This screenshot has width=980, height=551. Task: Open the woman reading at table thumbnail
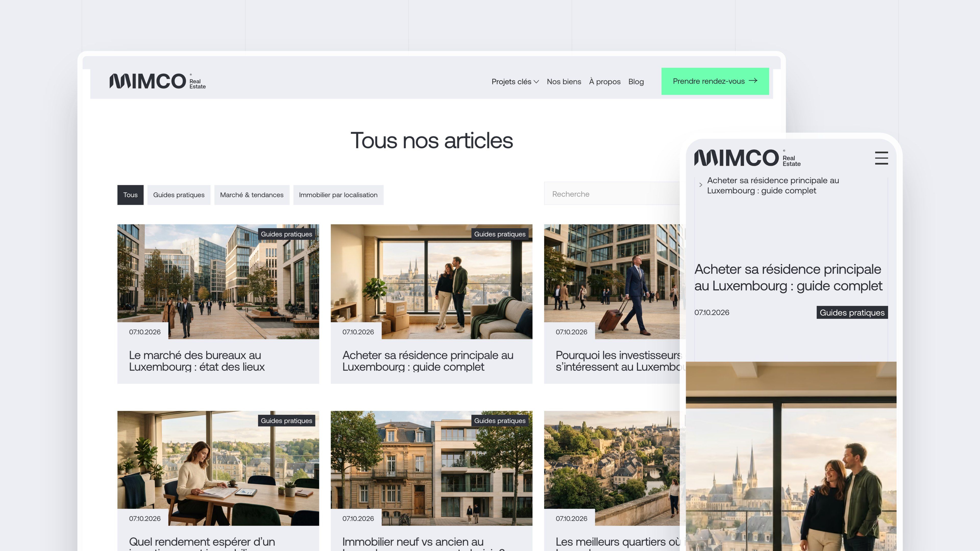pyautogui.click(x=218, y=468)
